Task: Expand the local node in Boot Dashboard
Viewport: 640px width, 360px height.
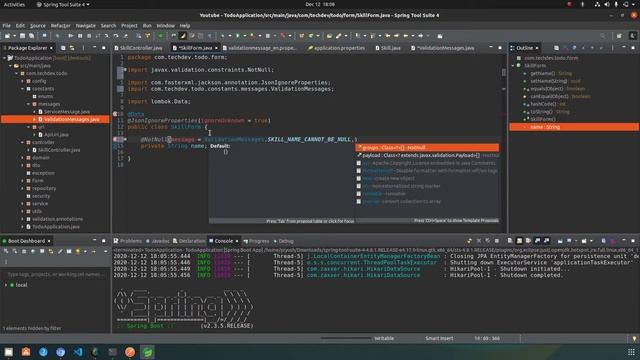Action: point(6,285)
